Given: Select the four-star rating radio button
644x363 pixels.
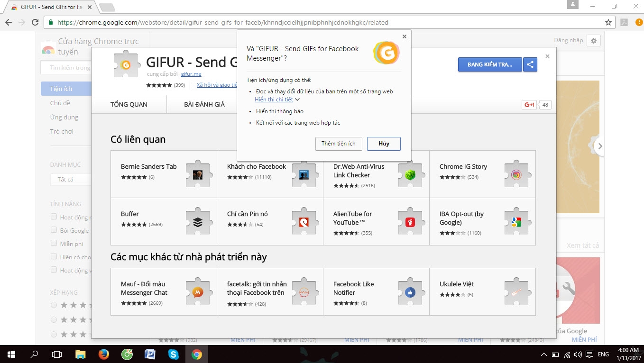Looking at the screenshot, I should 54,305.
